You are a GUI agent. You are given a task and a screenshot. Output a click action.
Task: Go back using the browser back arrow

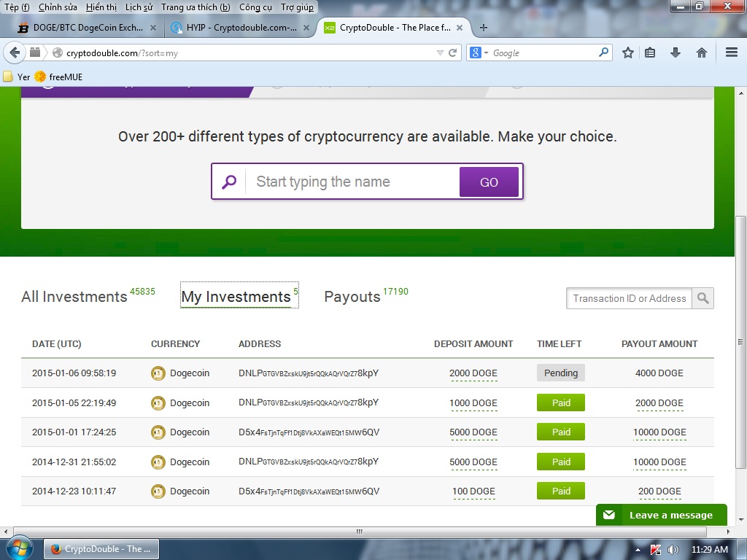(15, 52)
